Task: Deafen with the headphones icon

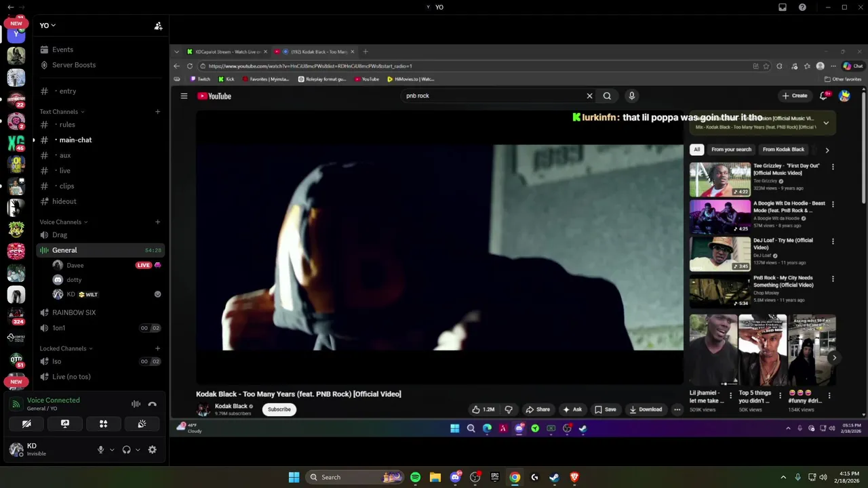Action: point(126,449)
